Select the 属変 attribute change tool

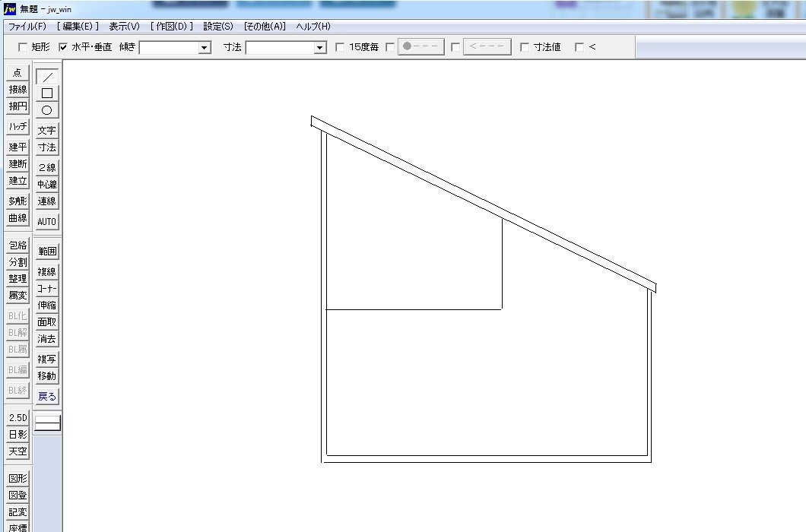(x=17, y=295)
